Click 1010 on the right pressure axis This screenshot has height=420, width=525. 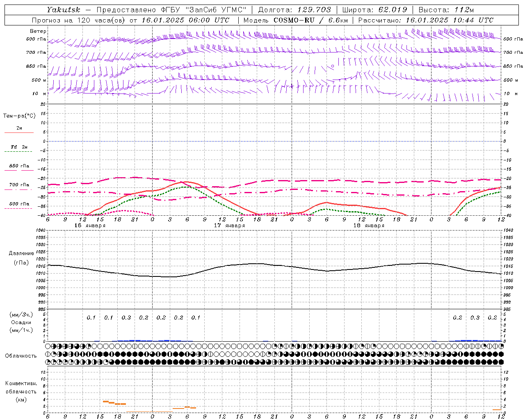508,274
